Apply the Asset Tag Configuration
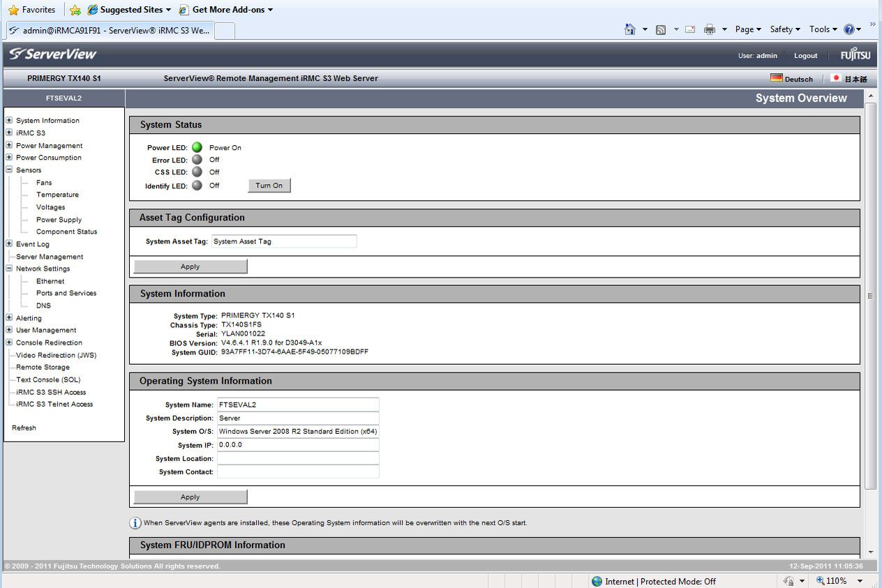The height and width of the screenshot is (588, 882). [190, 266]
